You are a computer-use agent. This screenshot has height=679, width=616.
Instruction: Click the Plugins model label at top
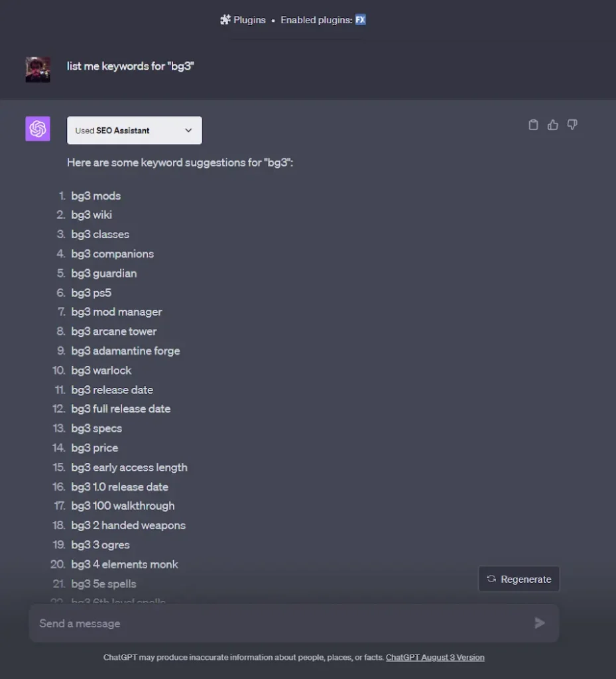point(249,20)
